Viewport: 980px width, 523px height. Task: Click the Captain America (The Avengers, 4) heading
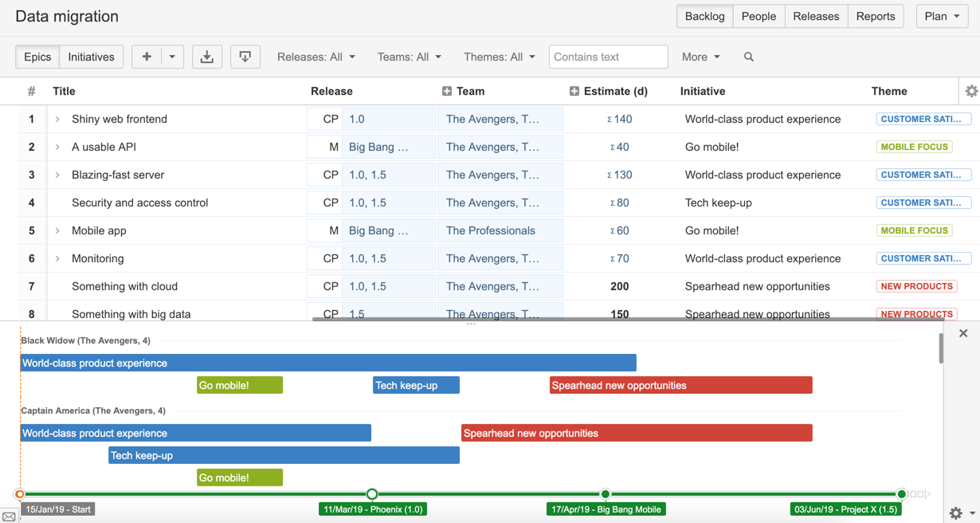coord(93,411)
